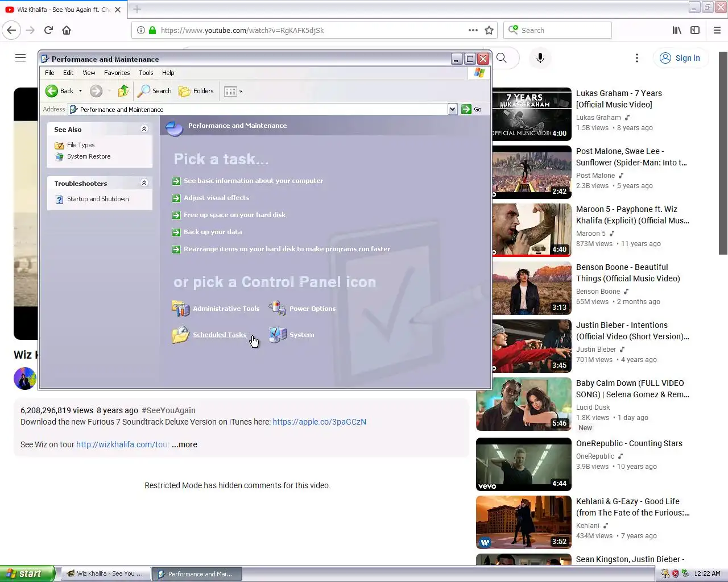Click the site information icon in URL bar
Screen dimensions: 728x582
[141, 30]
